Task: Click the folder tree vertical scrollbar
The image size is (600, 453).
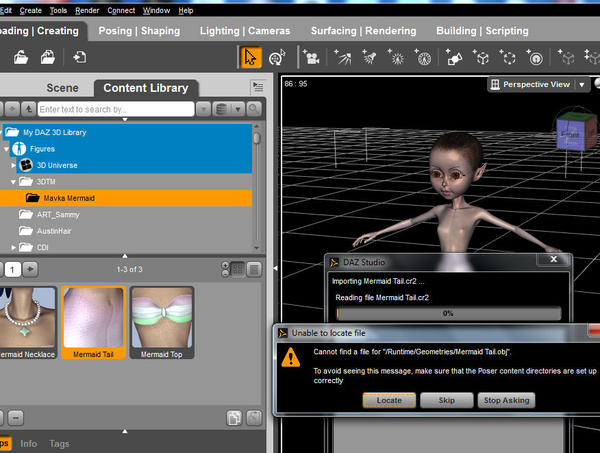Action: (x=256, y=187)
